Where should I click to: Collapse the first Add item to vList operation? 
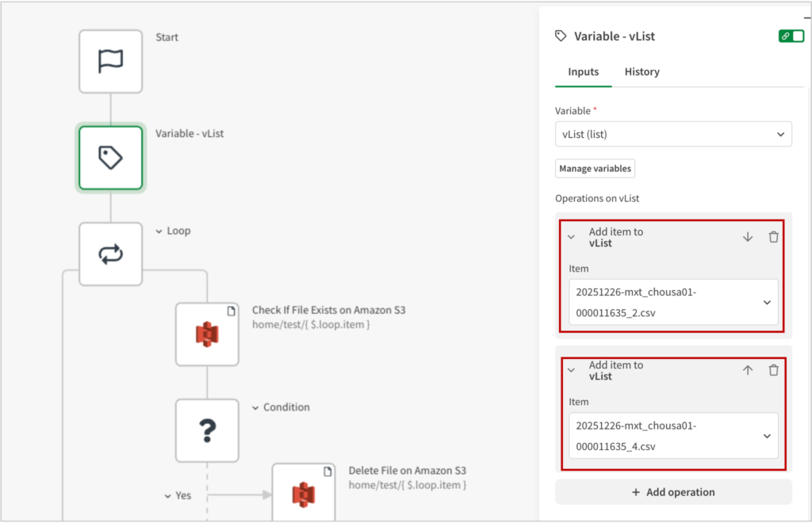[571, 237]
